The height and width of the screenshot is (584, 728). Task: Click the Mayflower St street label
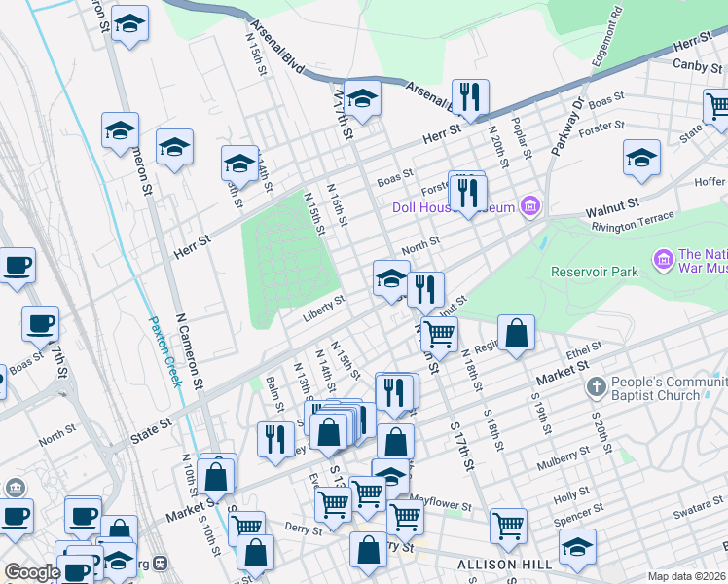click(441, 503)
